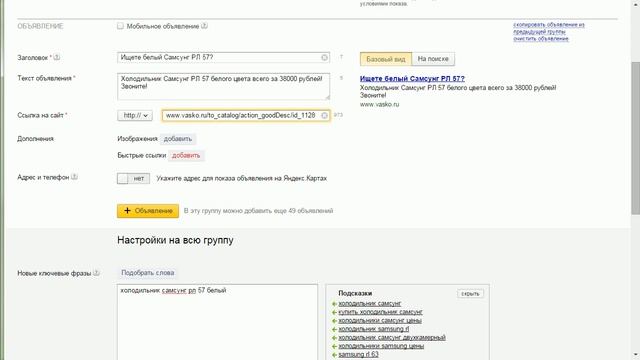
Task: Add suggestion холодильники samsung цены via plus icon
Action: [x=334, y=346]
